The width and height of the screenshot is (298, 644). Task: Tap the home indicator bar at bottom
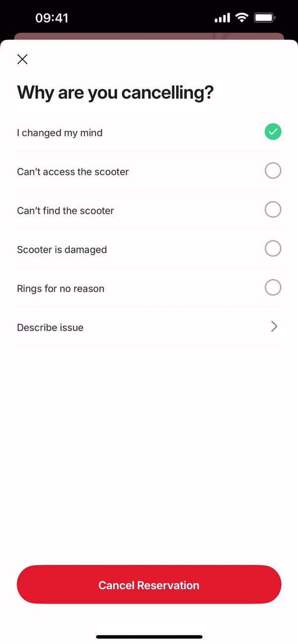[149, 637]
